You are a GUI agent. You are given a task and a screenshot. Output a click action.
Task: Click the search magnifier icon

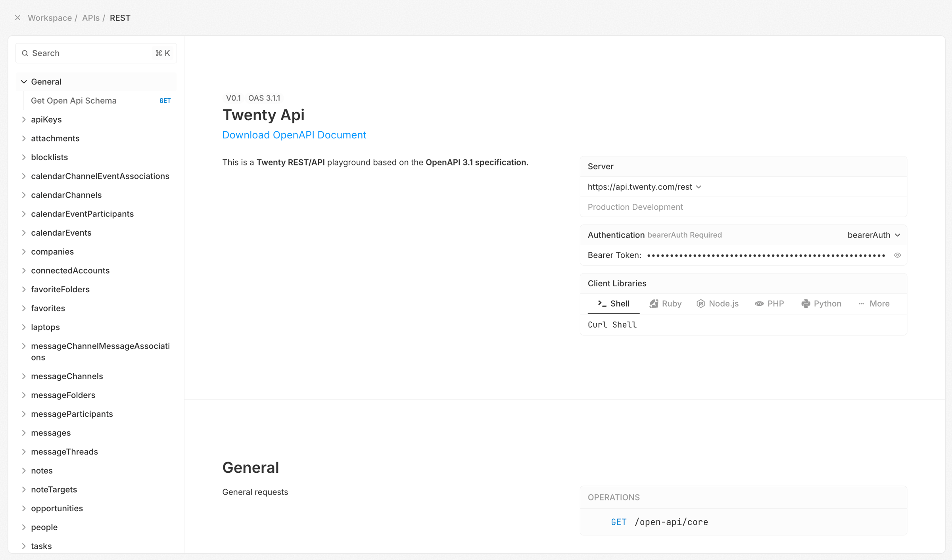point(25,53)
